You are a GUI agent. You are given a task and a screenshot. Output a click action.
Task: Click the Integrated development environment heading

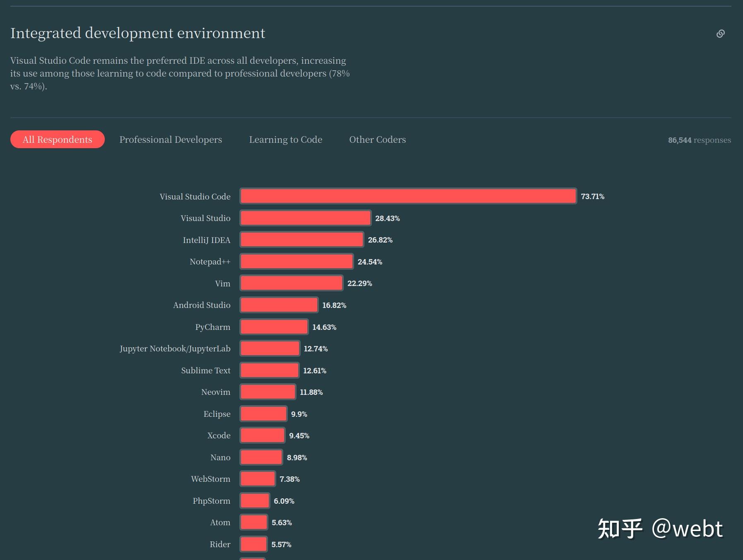tap(138, 33)
